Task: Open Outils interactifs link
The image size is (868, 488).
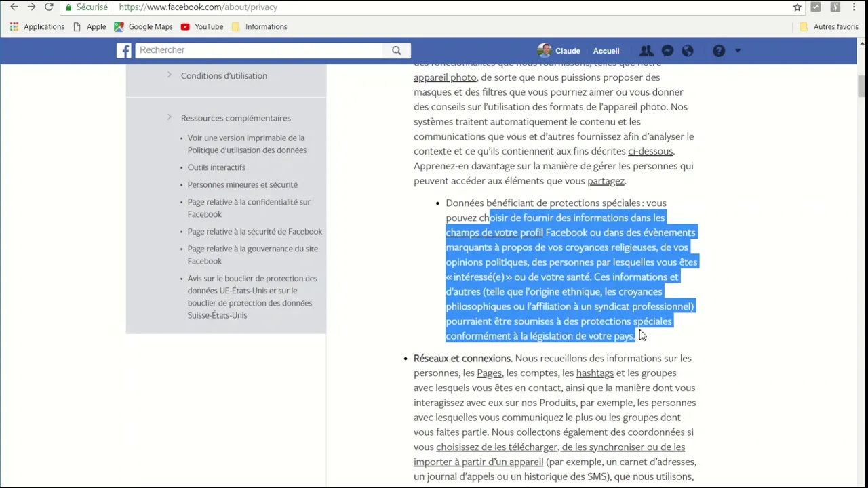Action: pos(216,167)
